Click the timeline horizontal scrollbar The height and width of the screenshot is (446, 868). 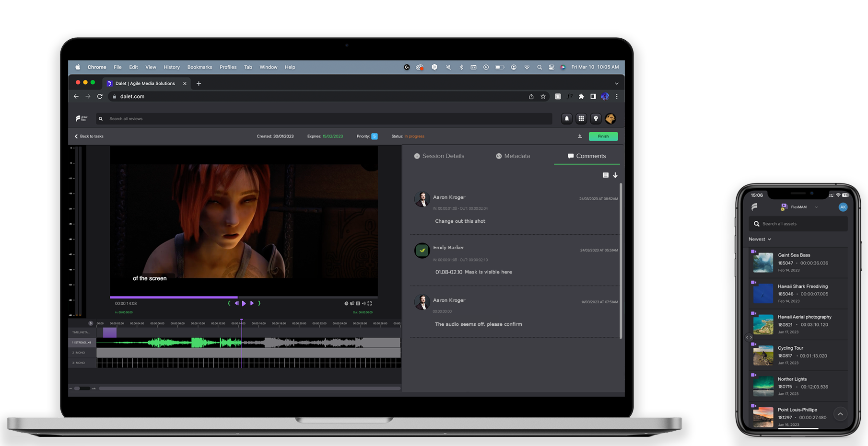pyautogui.click(x=249, y=389)
